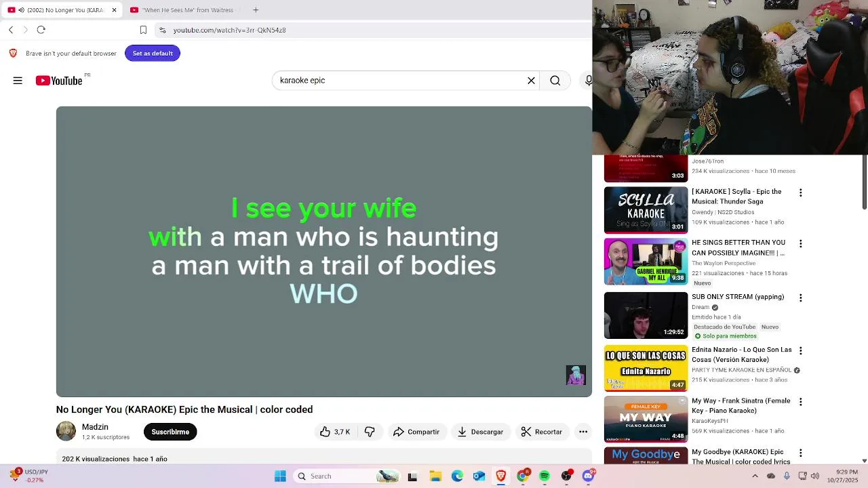The width and height of the screenshot is (868, 488).
Task: Go back using browser back arrow
Action: click(x=11, y=30)
